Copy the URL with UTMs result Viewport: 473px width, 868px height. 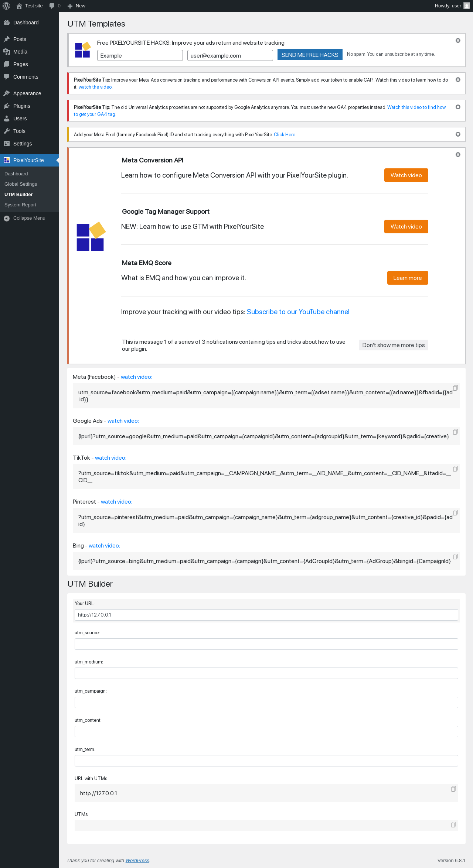[453, 789]
